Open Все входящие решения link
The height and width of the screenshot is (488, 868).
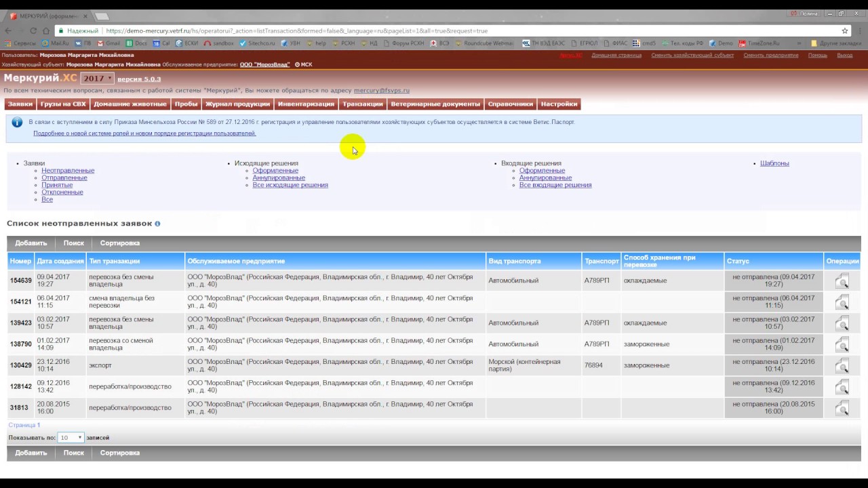[x=555, y=185]
